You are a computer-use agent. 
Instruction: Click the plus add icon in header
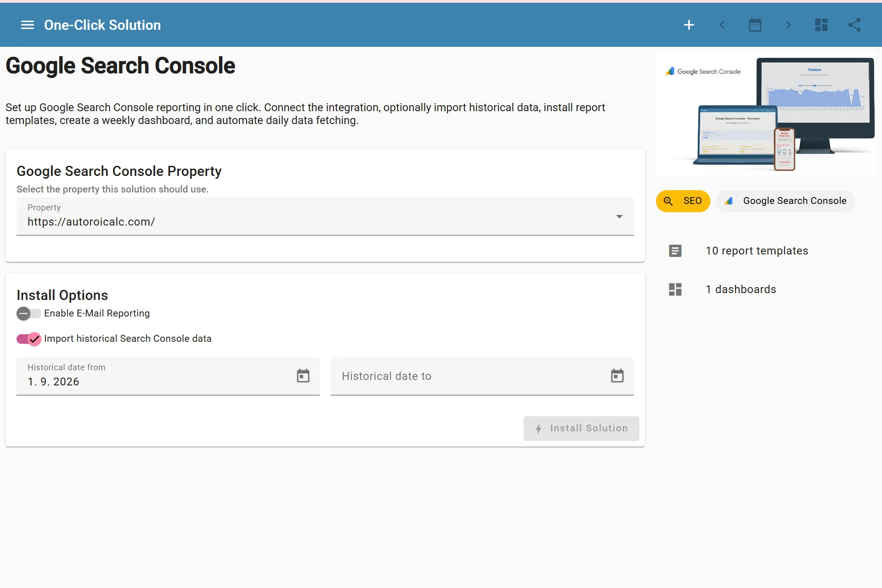(689, 25)
